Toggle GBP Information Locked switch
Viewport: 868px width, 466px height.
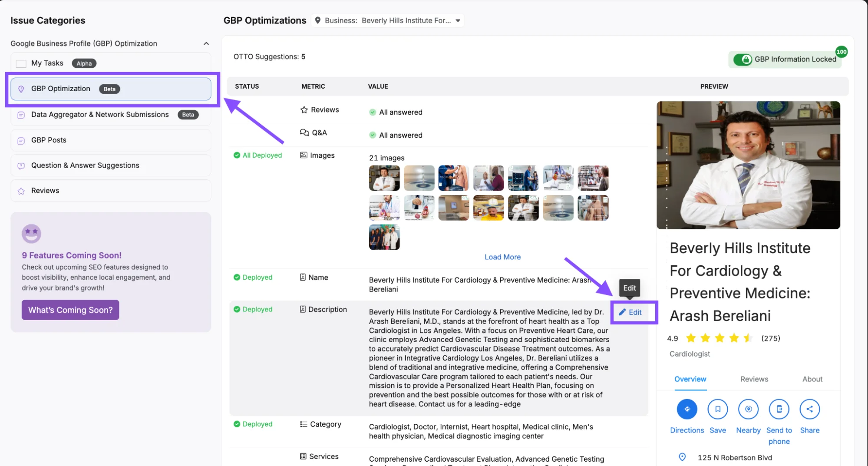[743, 59]
